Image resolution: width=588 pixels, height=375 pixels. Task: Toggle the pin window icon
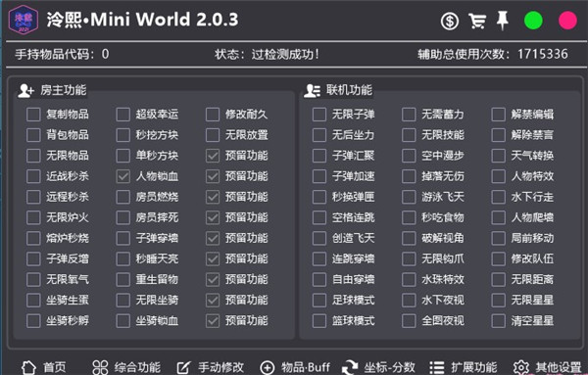pos(502,21)
